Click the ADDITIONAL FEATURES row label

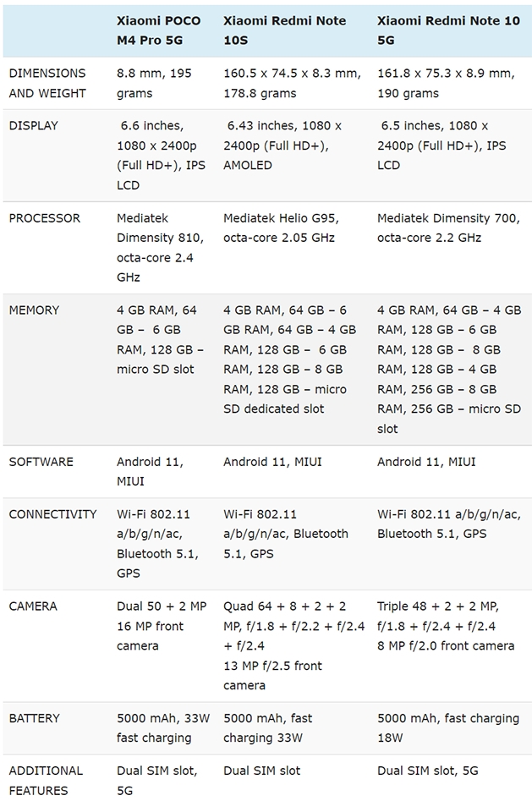tap(46, 781)
